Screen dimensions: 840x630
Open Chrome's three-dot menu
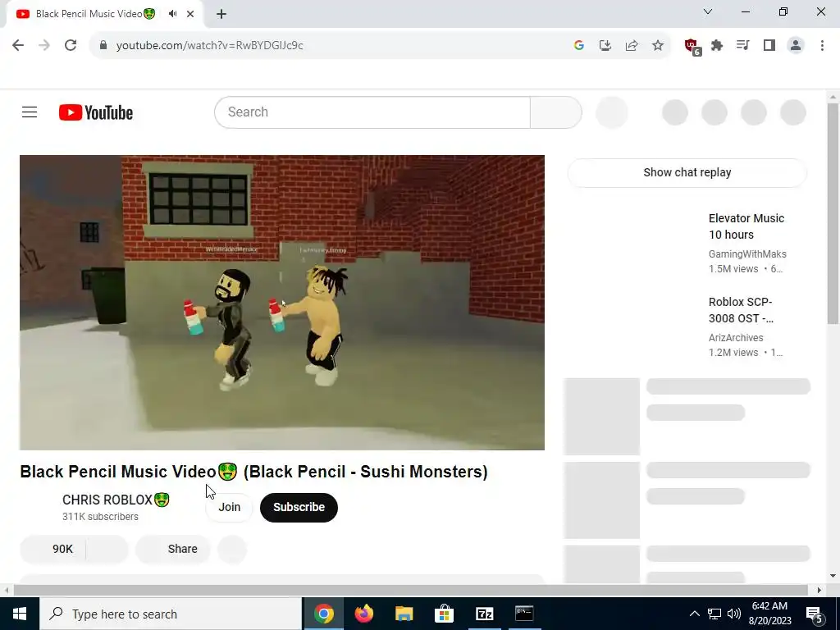pos(822,46)
